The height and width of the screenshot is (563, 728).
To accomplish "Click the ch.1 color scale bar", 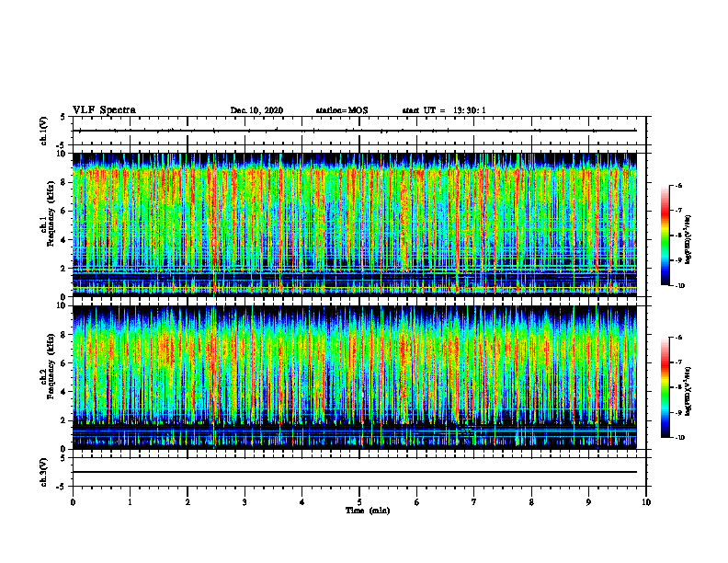I will (665, 236).
